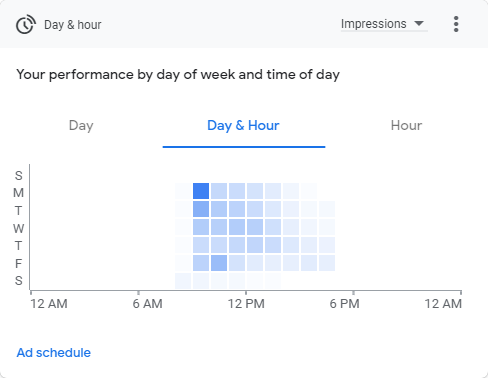This screenshot has height=378, width=488.
Task: Open the Impressions metric selector
Action: click(384, 24)
